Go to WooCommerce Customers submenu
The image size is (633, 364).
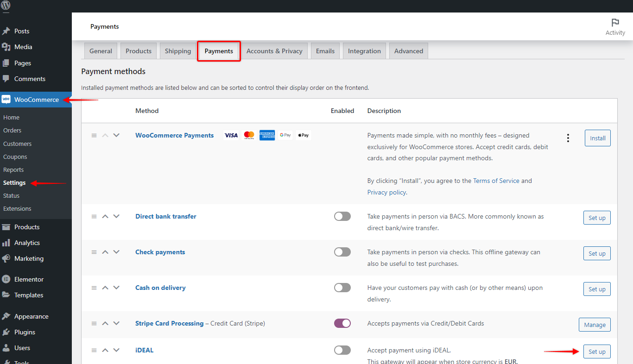click(x=18, y=144)
